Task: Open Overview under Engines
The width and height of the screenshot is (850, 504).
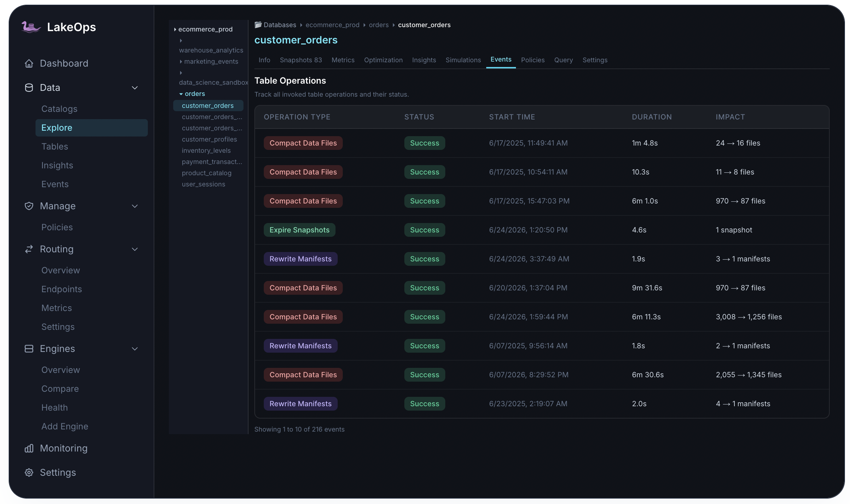Action: (x=61, y=370)
